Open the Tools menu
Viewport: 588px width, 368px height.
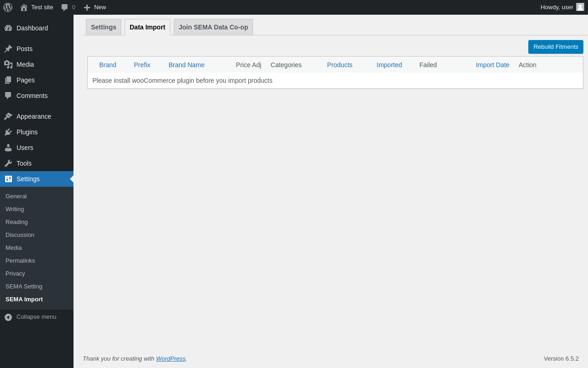tap(37, 163)
